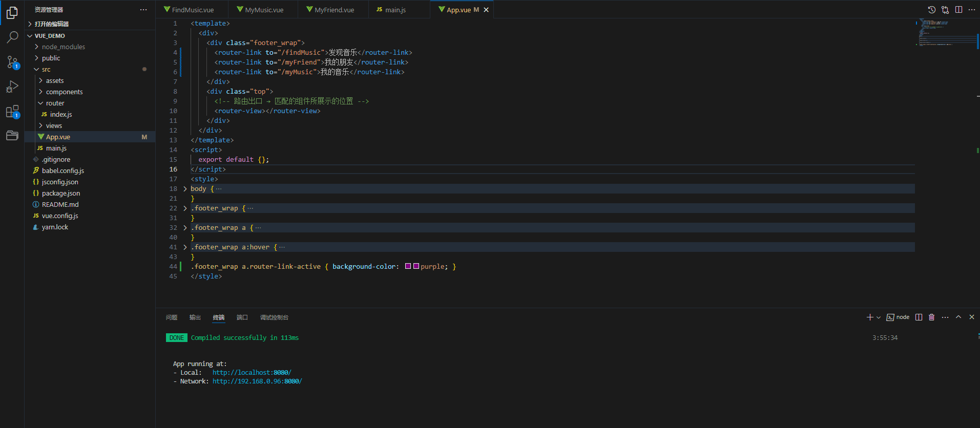Open the Search view in activity bar
980x428 pixels.
[x=12, y=37]
